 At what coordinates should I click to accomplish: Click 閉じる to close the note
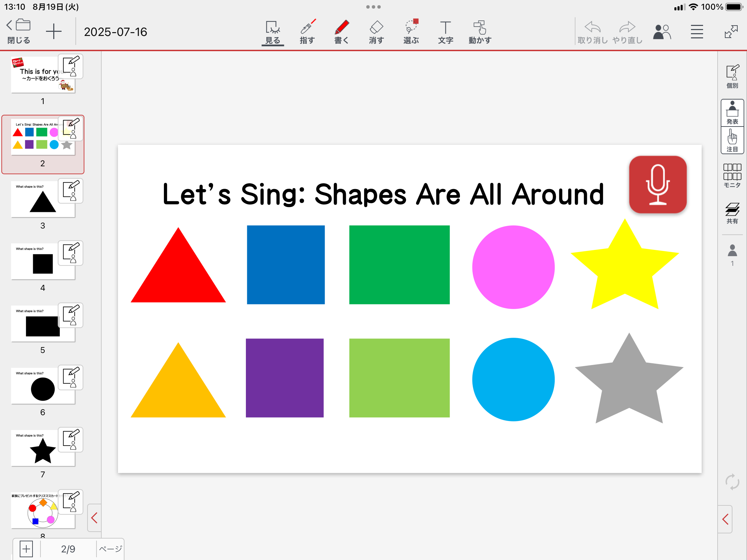pyautogui.click(x=19, y=31)
